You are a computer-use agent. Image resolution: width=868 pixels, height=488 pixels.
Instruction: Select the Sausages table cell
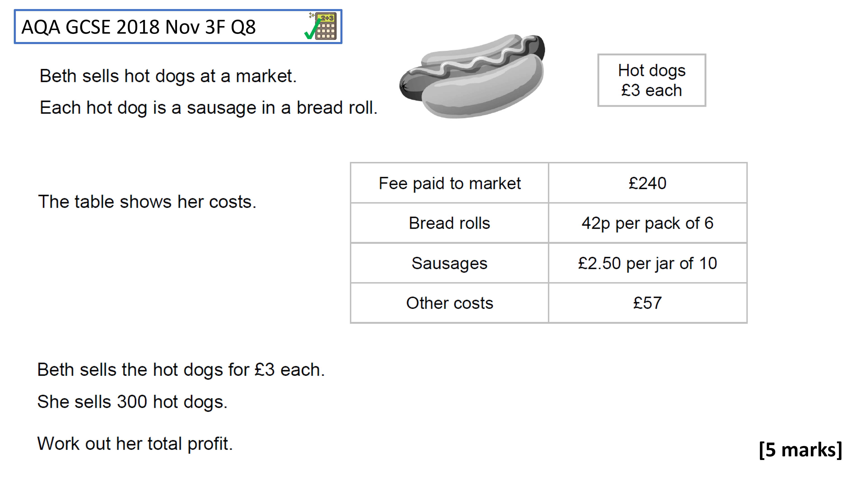pyautogui.click(x=450, y=263)
